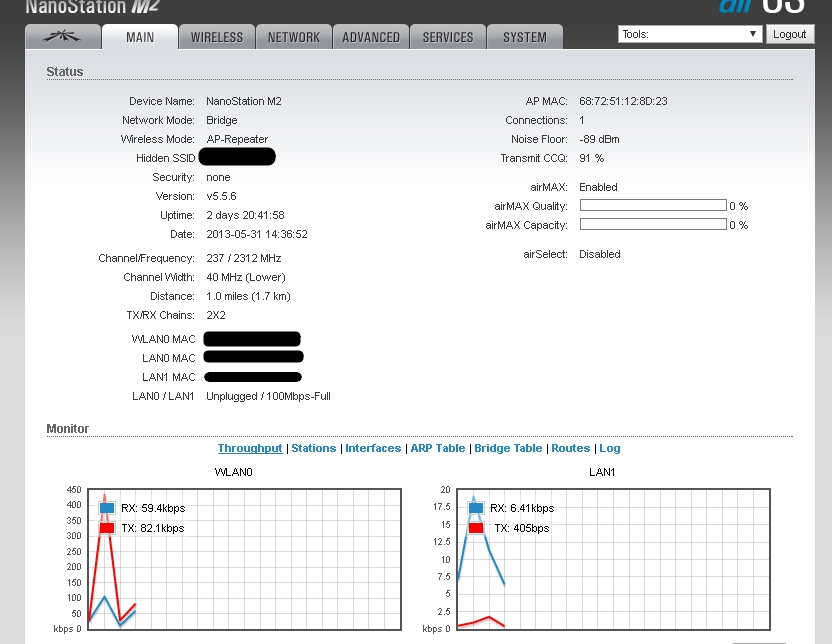Image resolution: width=832 pixels, height=644 pixels.
Task: Click LAN1 TX: 405bps legend text
Action: pyautogui.click(x=522, y=528)
